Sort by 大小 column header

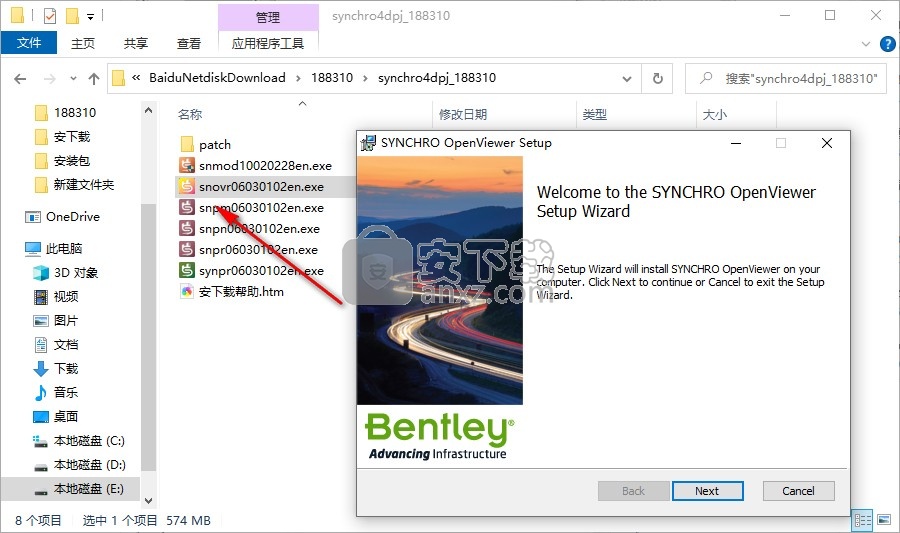tap(715, 115)
